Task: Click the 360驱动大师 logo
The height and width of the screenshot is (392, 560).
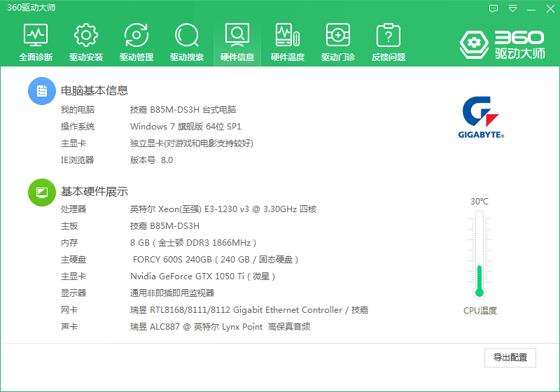Action: (502, 43)
